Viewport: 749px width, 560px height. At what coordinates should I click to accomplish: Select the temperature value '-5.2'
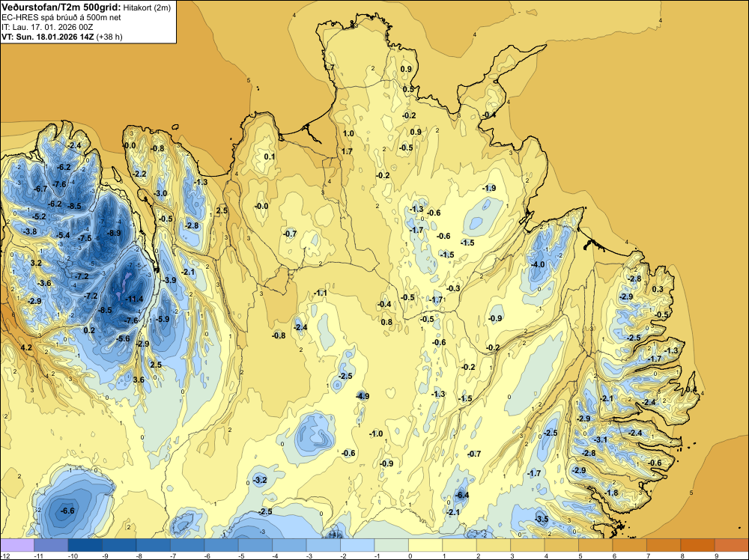[x=39, y=216]
